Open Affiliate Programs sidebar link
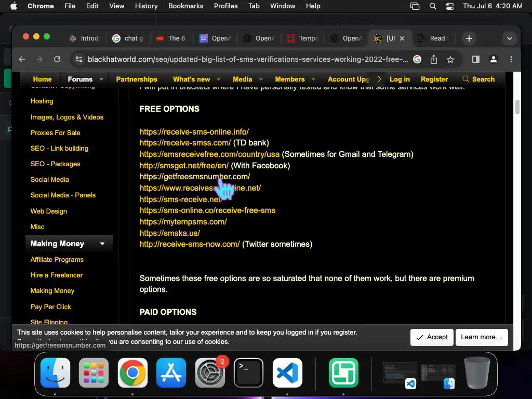532x399 pixels. pyautogui.click(x=57, y=260)
